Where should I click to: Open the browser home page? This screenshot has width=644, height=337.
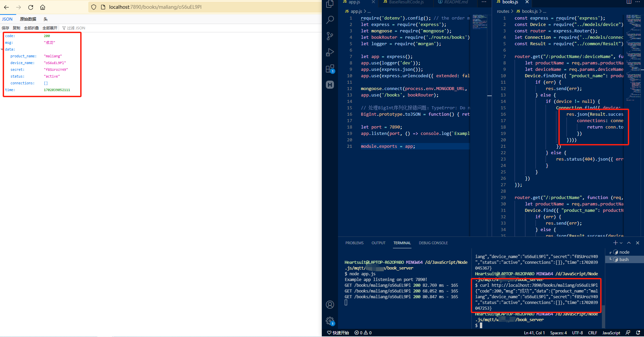[x=43, y=7]
